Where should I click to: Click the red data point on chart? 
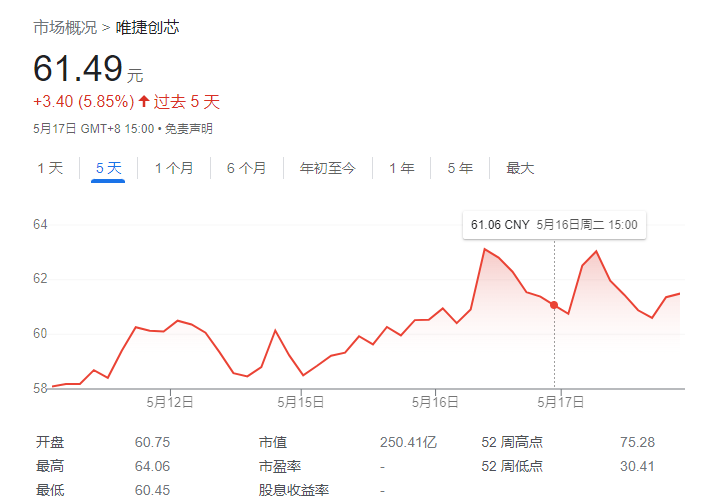554,305
